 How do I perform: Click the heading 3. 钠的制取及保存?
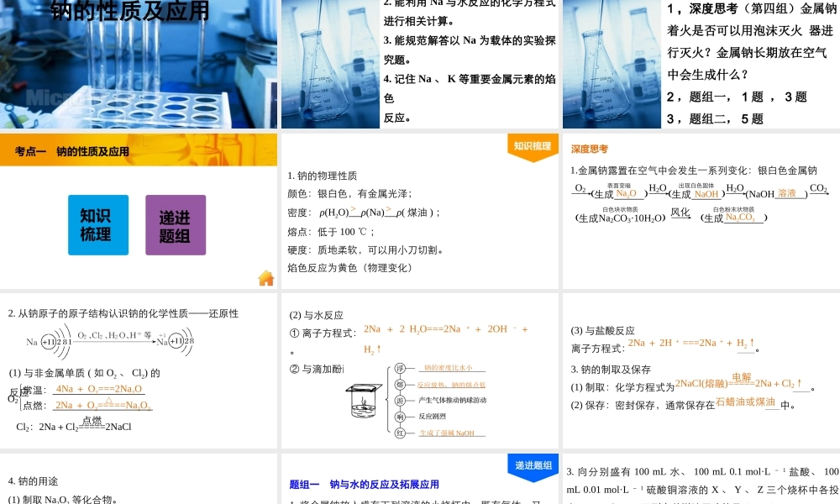click(x=611, y=370)
